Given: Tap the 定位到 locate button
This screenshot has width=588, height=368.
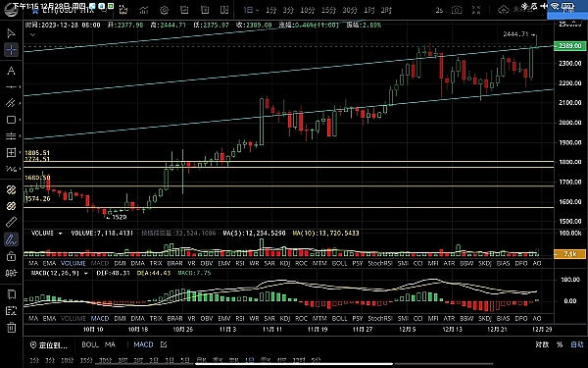Looking at the screenshot, I should pyautogui.click(x=49, y=344).
